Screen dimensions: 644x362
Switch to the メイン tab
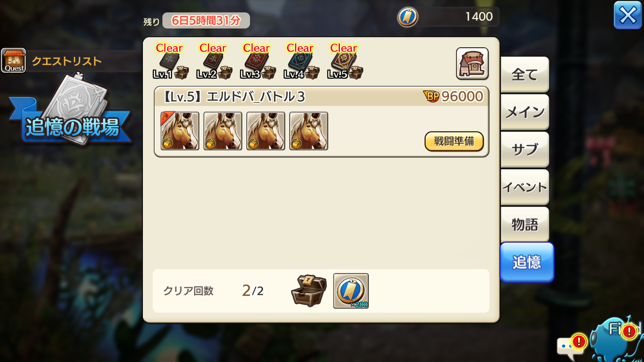pyautogui.click(x=525, y=112)
